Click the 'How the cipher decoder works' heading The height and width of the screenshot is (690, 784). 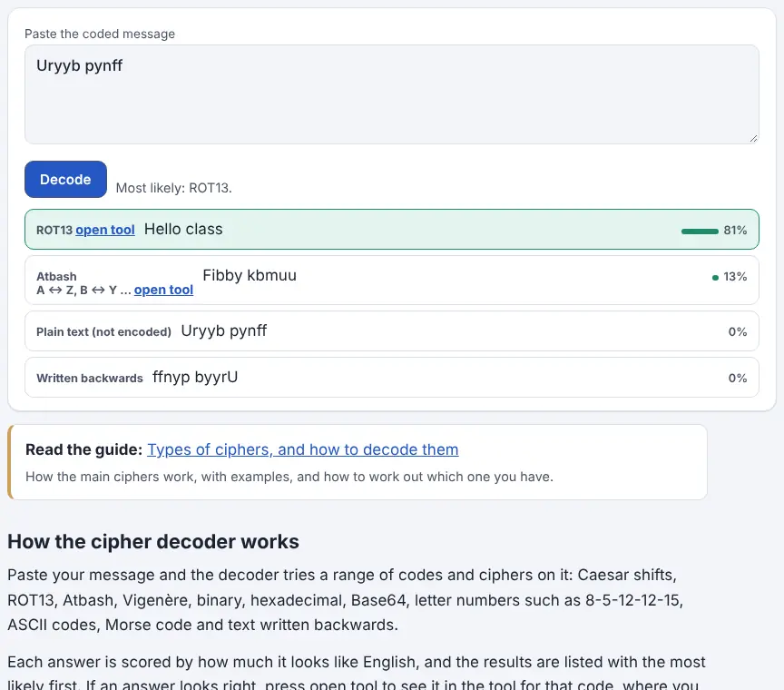click(x=153, y=541)
